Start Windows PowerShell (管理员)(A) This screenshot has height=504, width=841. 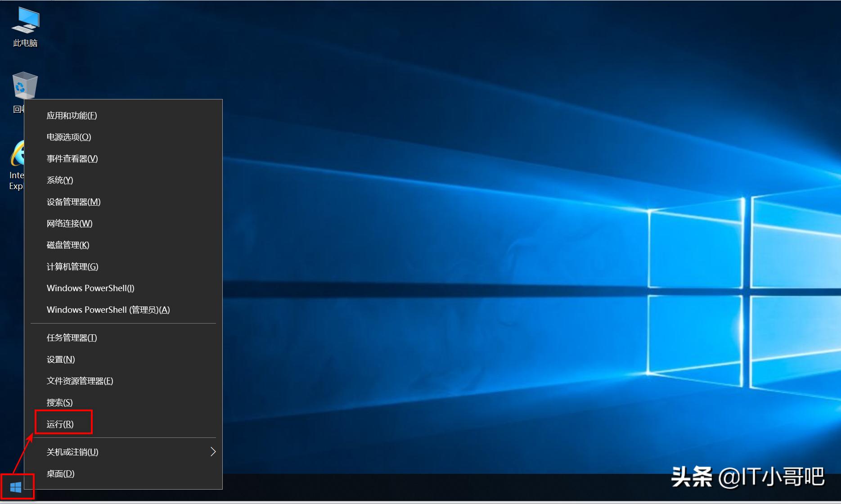[x=123, y=310]
